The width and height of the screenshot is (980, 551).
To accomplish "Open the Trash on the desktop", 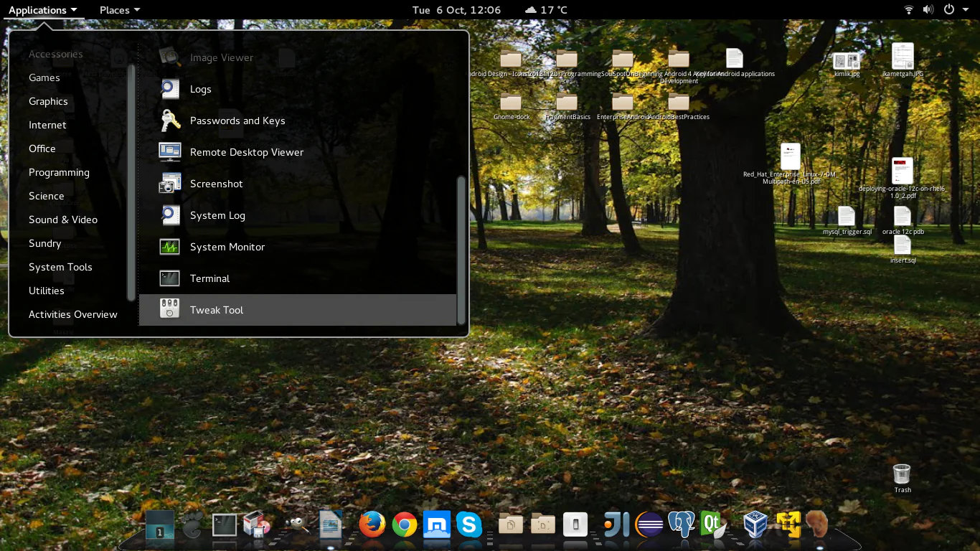I will [x=902, y=476].
